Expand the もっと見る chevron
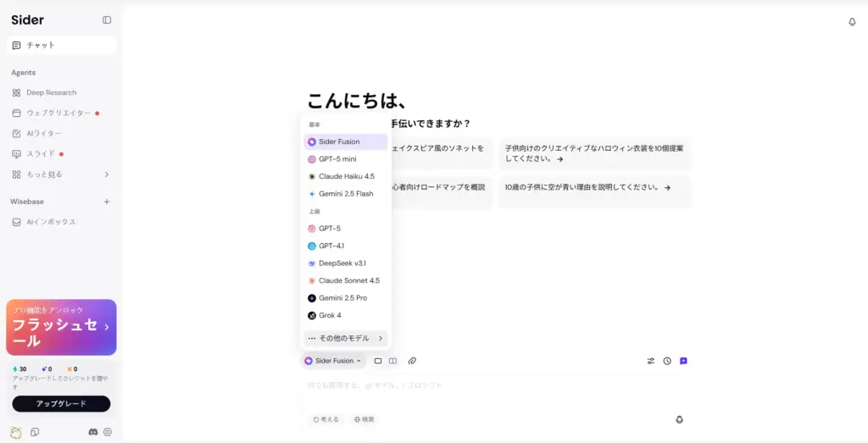This screenshot has height=443, width=868. pyautogui.click(x=107, y=174)
